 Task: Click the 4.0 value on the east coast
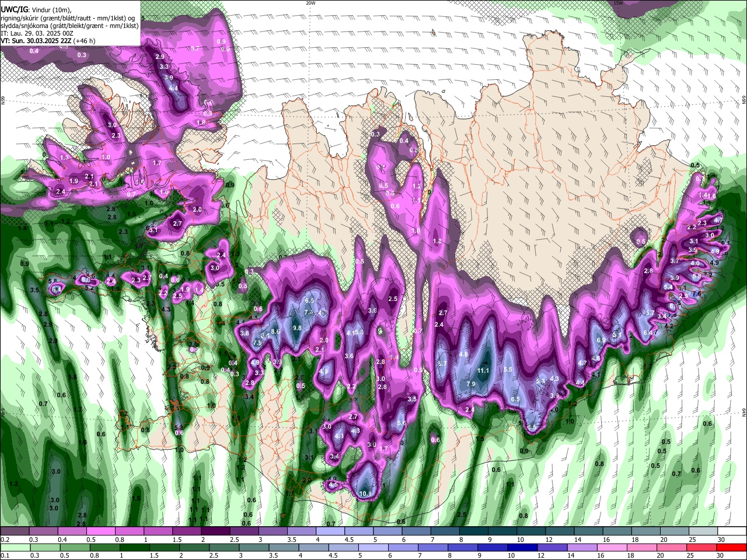click(x=695, y=264)
